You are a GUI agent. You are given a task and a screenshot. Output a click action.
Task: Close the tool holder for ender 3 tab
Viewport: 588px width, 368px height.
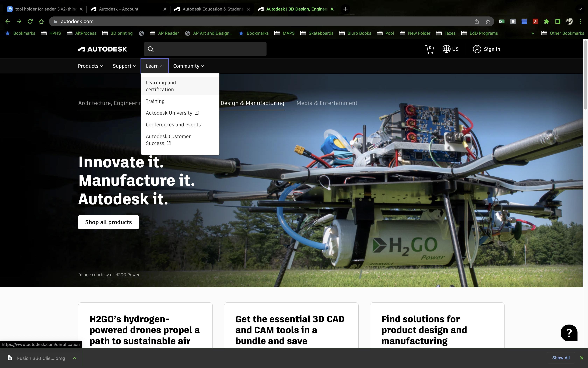coord(81,9)
